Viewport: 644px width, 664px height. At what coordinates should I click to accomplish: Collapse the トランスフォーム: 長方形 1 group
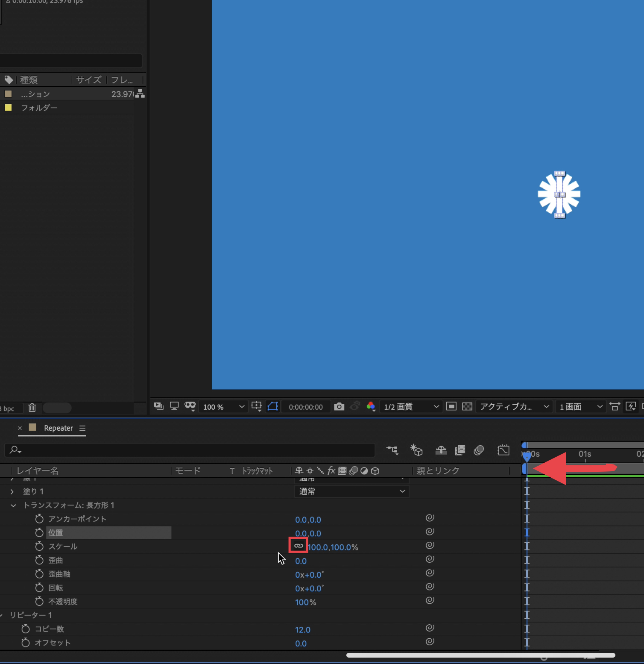tap(13, 505)
